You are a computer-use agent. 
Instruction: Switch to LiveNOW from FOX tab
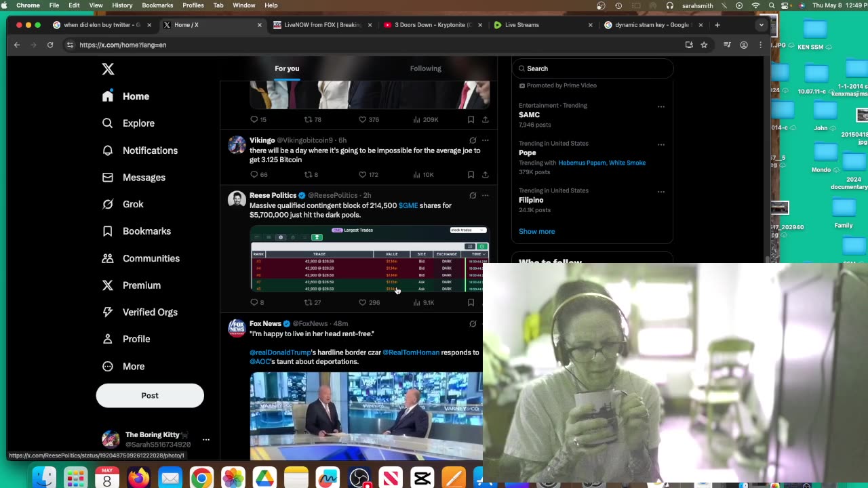(323, 25)
